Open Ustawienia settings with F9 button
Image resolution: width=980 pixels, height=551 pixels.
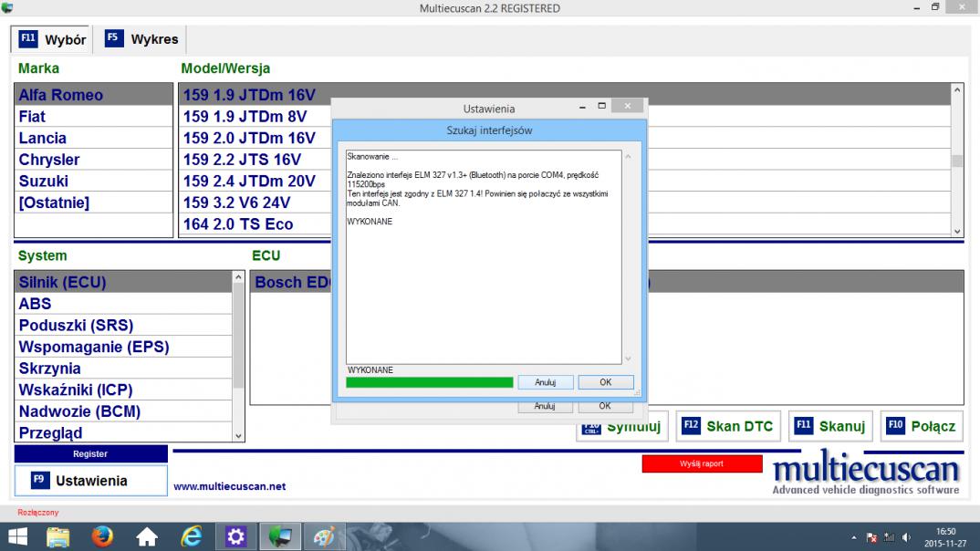[90, 481]
